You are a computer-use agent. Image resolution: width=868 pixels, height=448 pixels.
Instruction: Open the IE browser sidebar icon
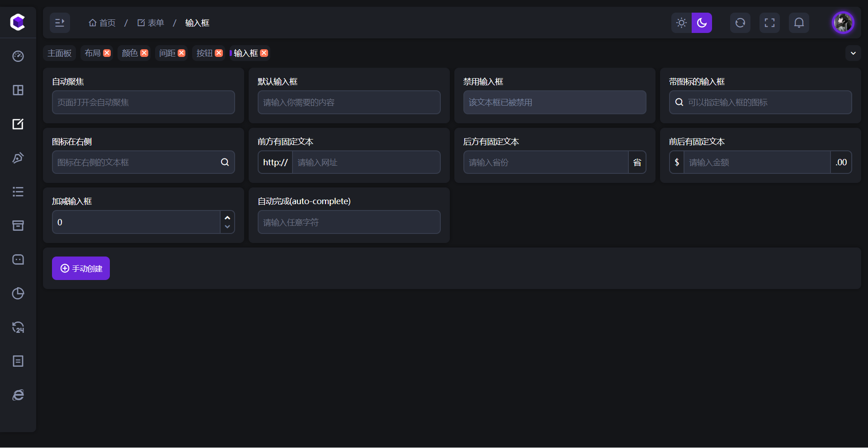click(x=18, y=395)
